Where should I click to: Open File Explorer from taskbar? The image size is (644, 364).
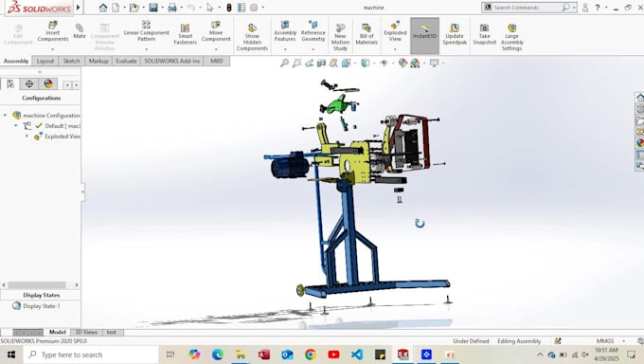tap(241, 355)
